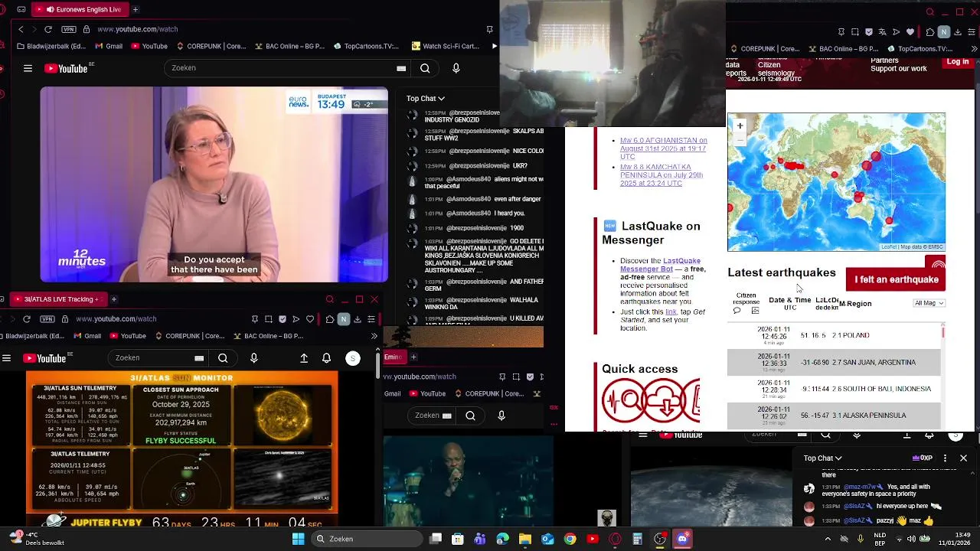Click the heart bookmark icon in 3I/ATLAS window
Image resolution: width=980 pixels, height=551 pixels.
[310, 319]
